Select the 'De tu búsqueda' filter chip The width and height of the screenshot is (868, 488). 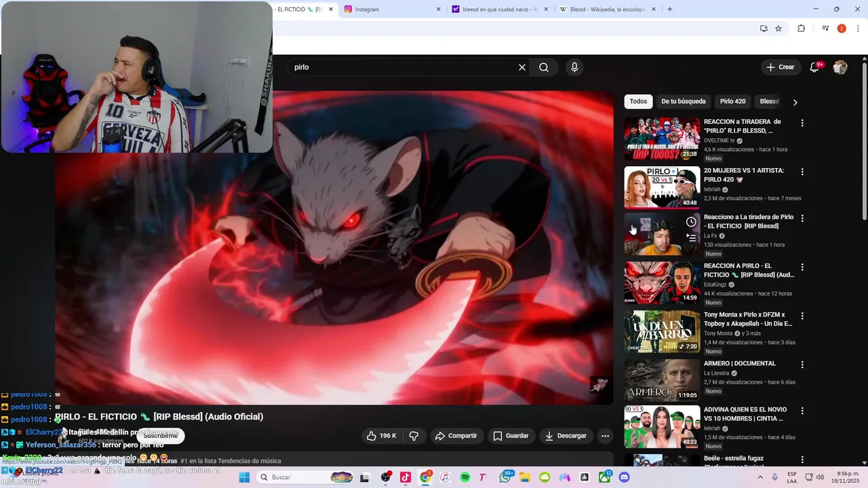point(684,102)
